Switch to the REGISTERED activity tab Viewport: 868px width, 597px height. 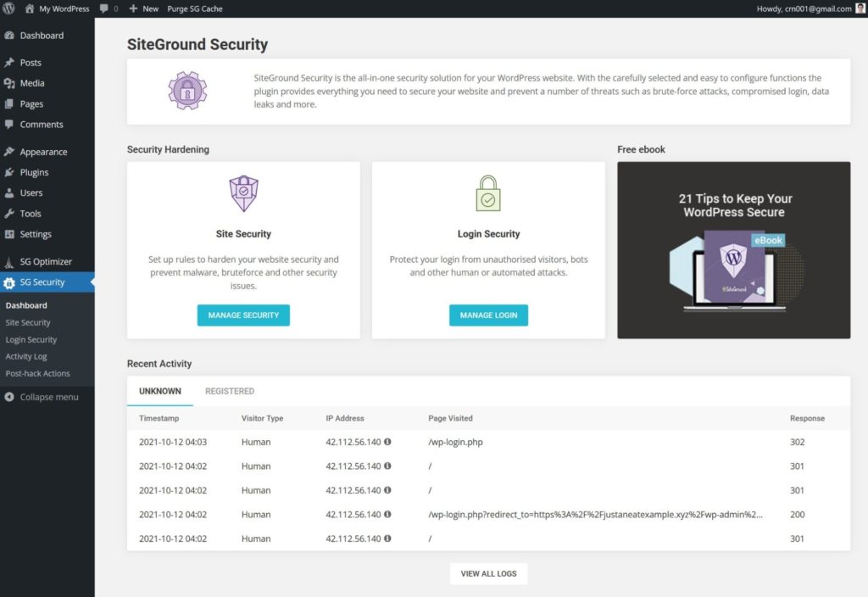pos(230,391)
